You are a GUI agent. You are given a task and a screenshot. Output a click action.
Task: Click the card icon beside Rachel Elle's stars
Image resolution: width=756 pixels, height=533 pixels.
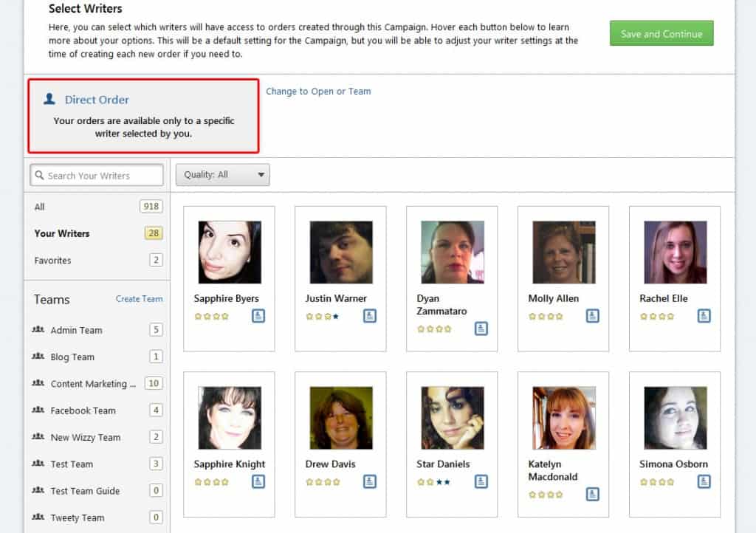(704, 316)
